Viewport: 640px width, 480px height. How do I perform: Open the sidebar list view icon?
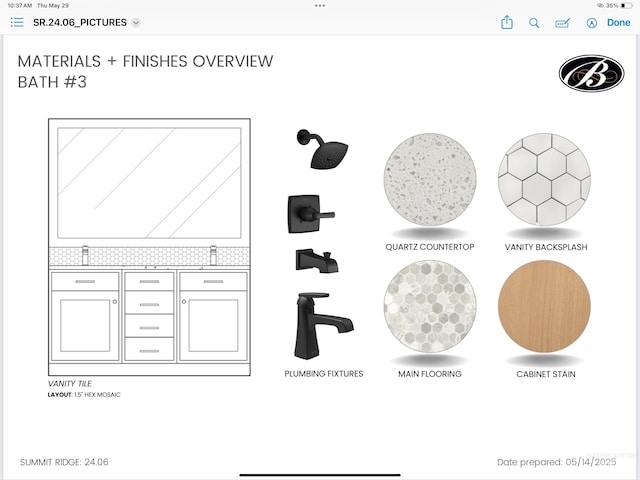coord(17,22)
